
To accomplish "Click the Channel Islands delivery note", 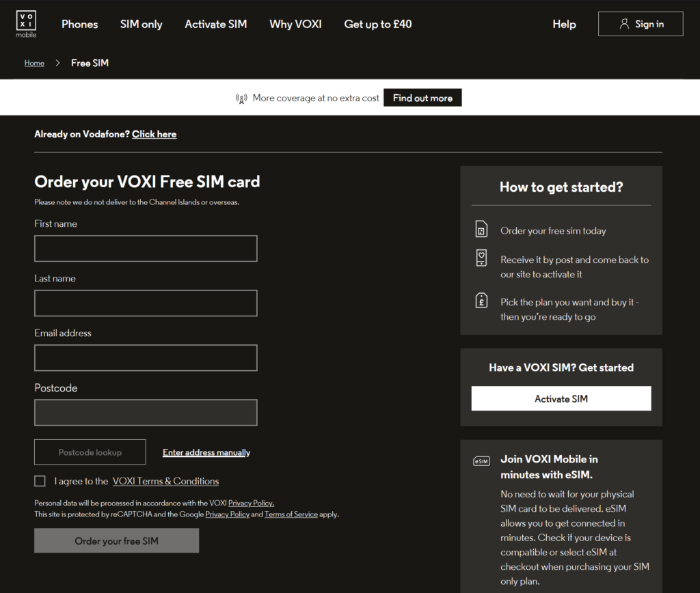I will coord(137,202).
